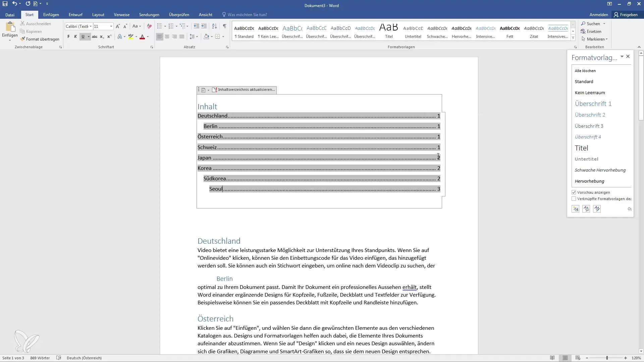Open the Markieren dropdown
Viewport: 644px width, 362px height.
[595, 39]
